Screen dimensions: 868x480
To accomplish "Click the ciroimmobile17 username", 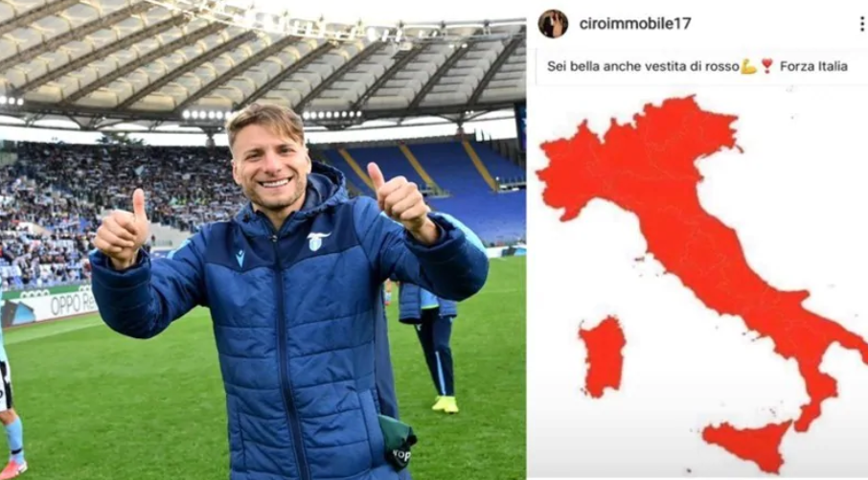I will pos(635,24).
